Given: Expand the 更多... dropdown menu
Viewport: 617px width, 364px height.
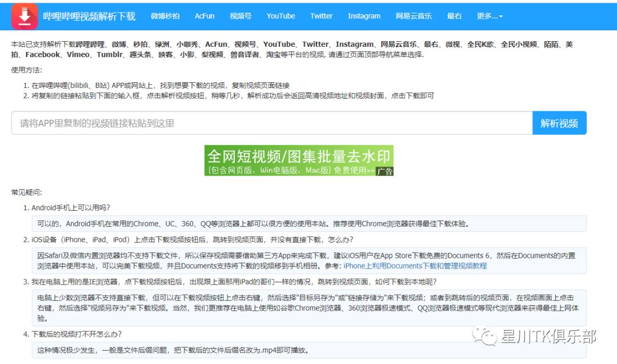Looking at the screenshot, I should pyautogui.click(x=489, y=16).
